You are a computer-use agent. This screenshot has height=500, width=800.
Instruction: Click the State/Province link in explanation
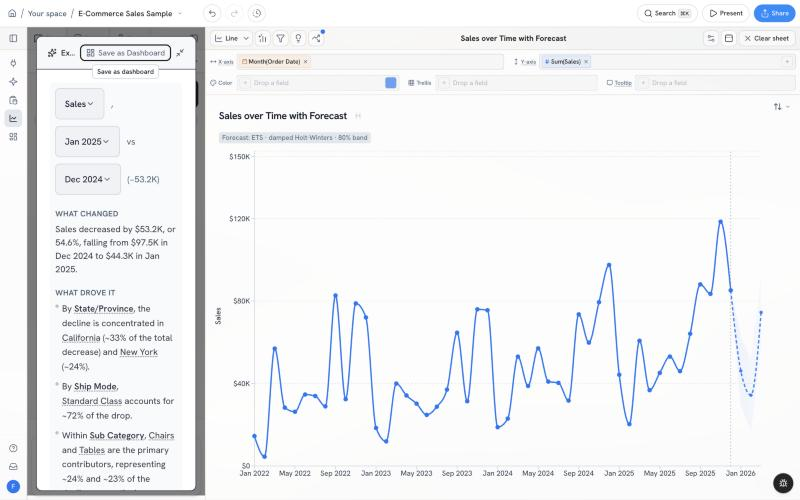pos(104,309)
